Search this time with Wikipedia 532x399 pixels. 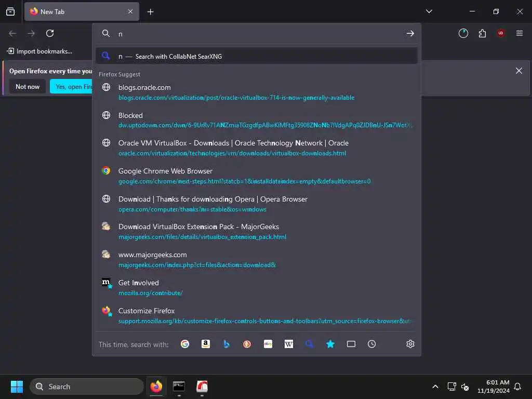289,344
